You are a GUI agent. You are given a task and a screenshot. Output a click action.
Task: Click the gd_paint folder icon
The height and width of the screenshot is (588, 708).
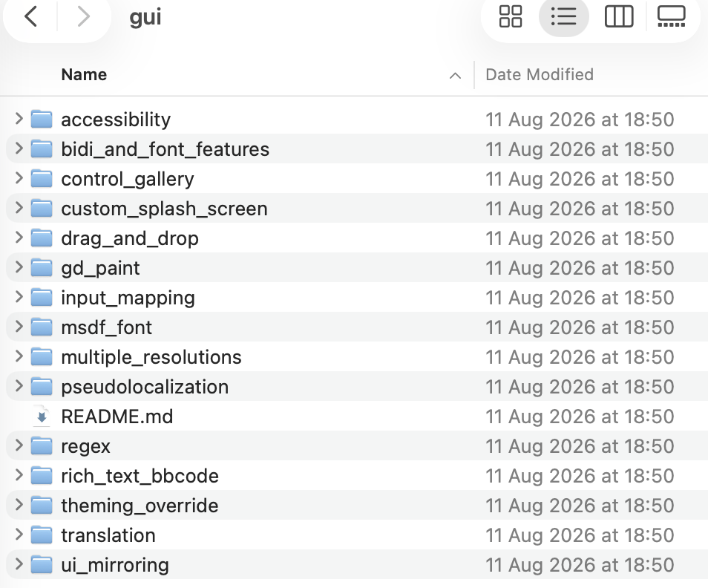[x=42, y=268]
